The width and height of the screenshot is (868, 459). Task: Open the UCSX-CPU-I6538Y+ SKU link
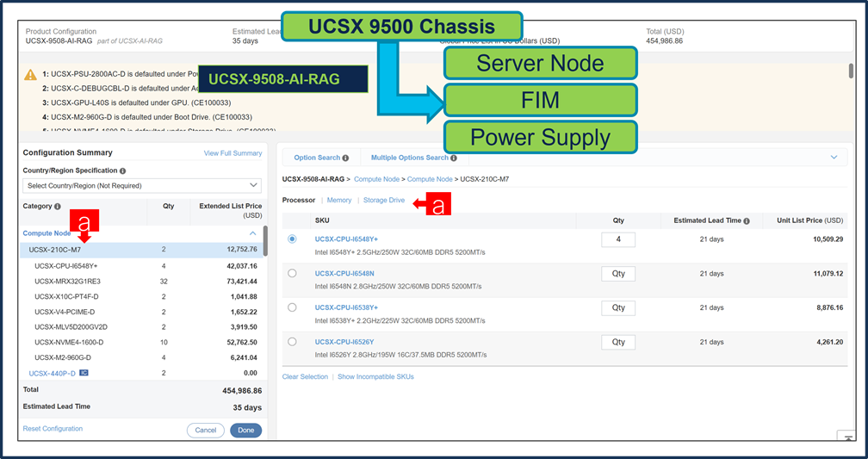(x=346, y=307)
